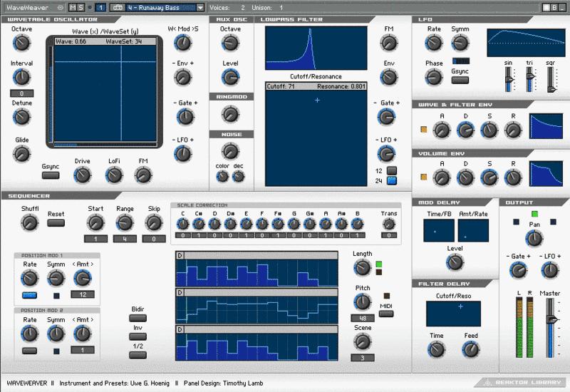The image size is (570, 392).
Task: Click the Drive knob
Action: point(83,175)
